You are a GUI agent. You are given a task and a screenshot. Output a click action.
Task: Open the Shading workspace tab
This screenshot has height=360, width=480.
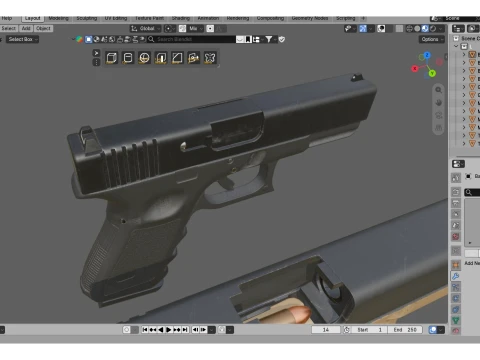[181, 18]
